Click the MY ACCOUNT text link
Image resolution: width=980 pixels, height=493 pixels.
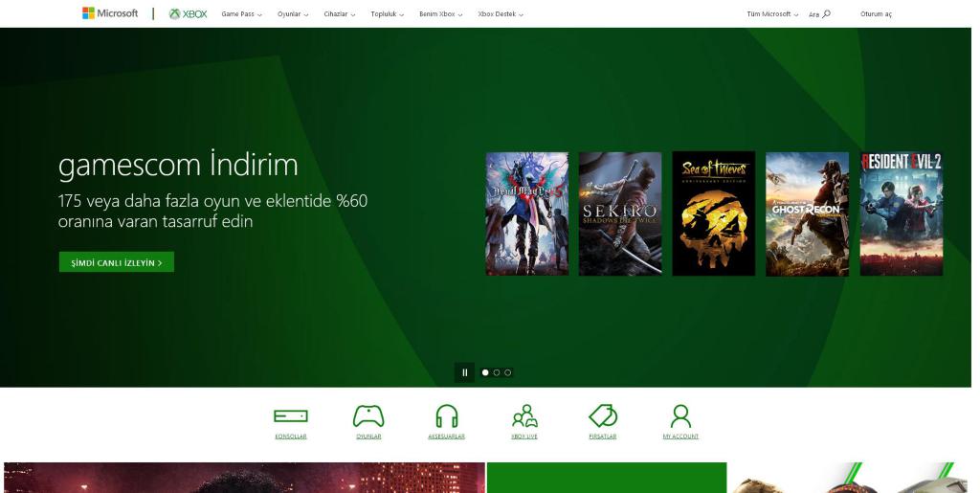680,437
